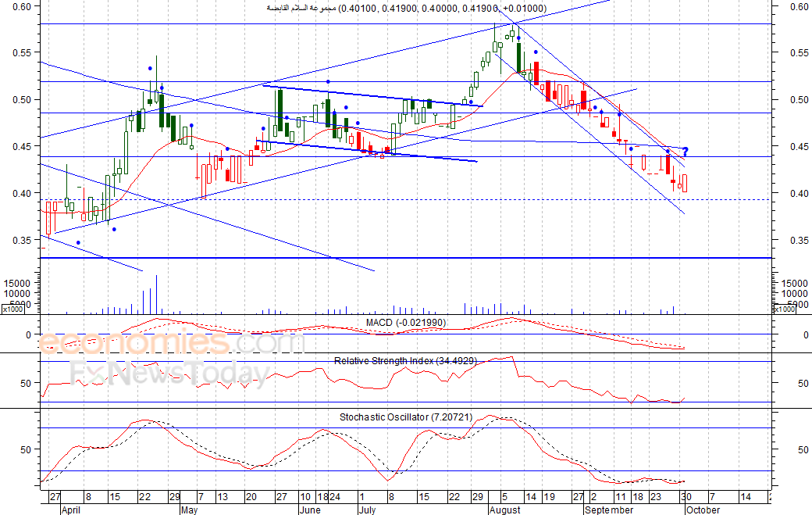
Task: Click the April month label on time axis
Action: [x=70, y=510]
